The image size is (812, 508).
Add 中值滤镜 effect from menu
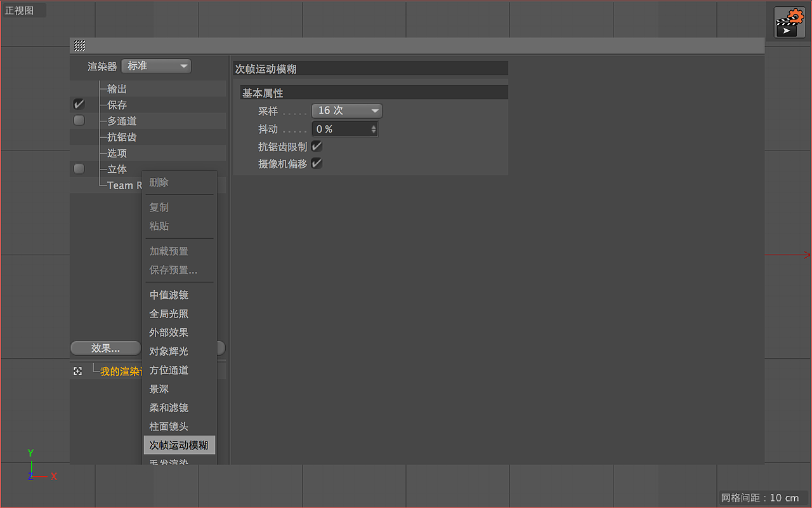(169, 295)
